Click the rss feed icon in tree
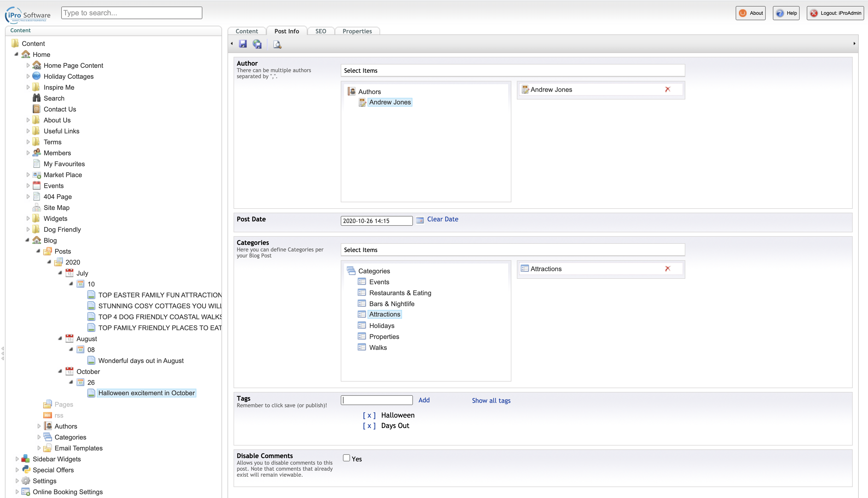Screen dimensions: 868x498 tap(47, 415)
